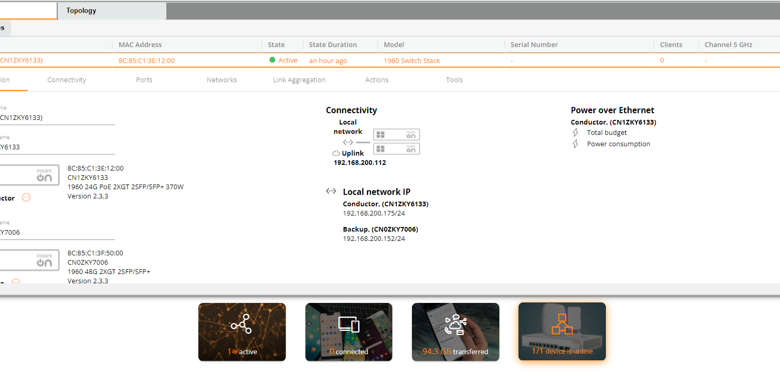The height and width of the screenshot is (372, 780).
Task: Click the 'Total budget' label
Action: click(x=607, y=133)
